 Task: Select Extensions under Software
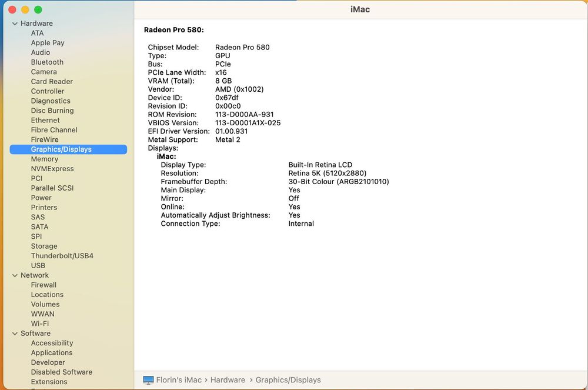pos(49,382)
